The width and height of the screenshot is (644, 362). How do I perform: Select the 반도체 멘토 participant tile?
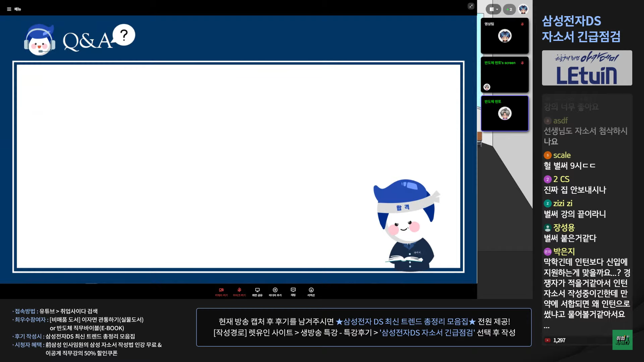pos(504,113)
